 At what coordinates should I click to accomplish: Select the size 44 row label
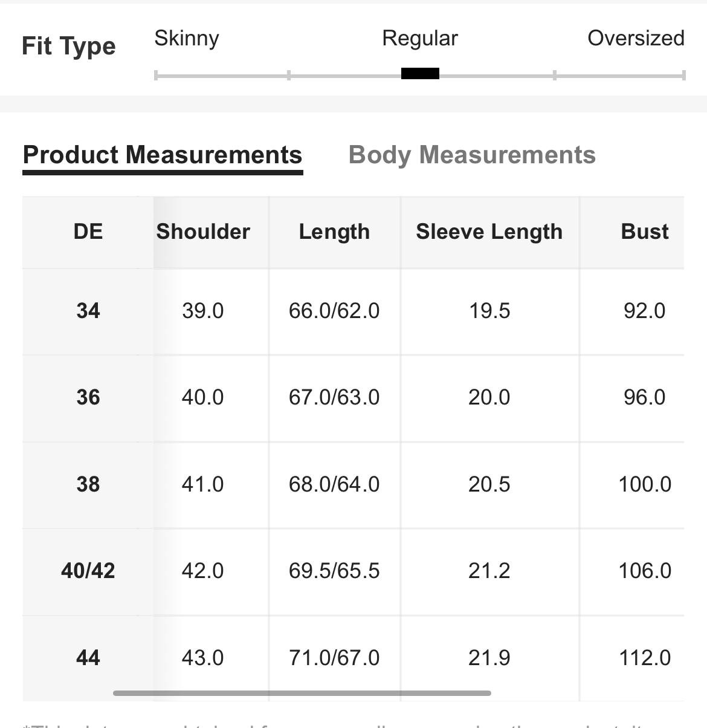(x=88, y=657)
